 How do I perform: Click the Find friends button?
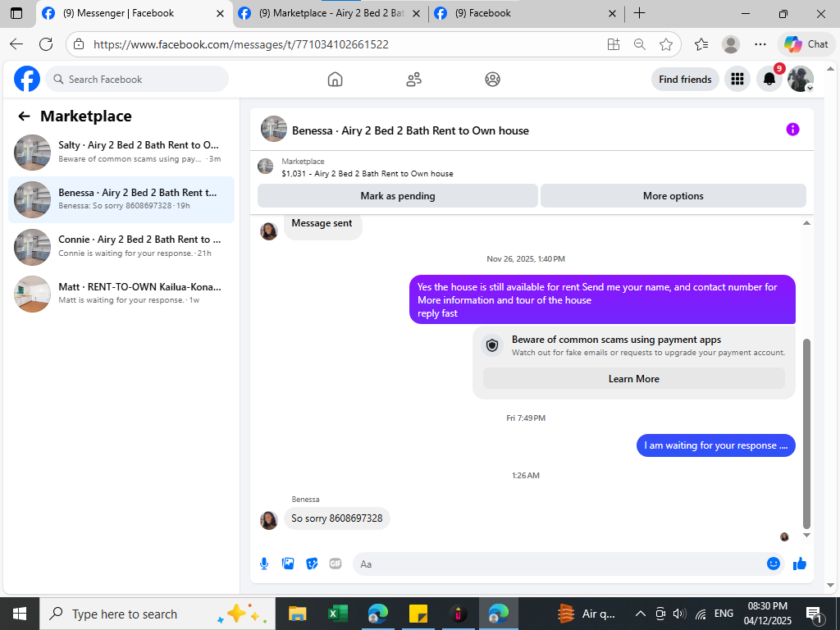685,80
